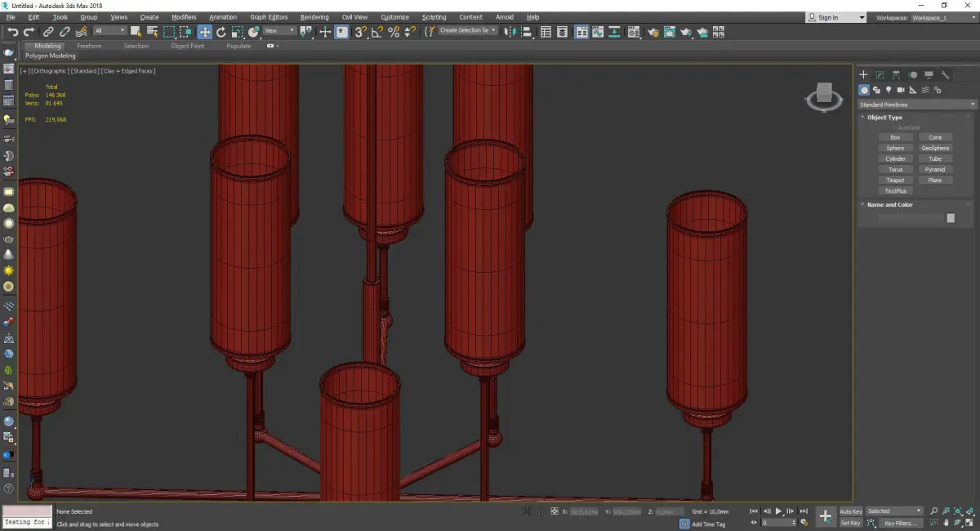Switch to the Freeform ribbon tab
The image size is (980, 531).
pyautogui.click(x=89, y=46)
